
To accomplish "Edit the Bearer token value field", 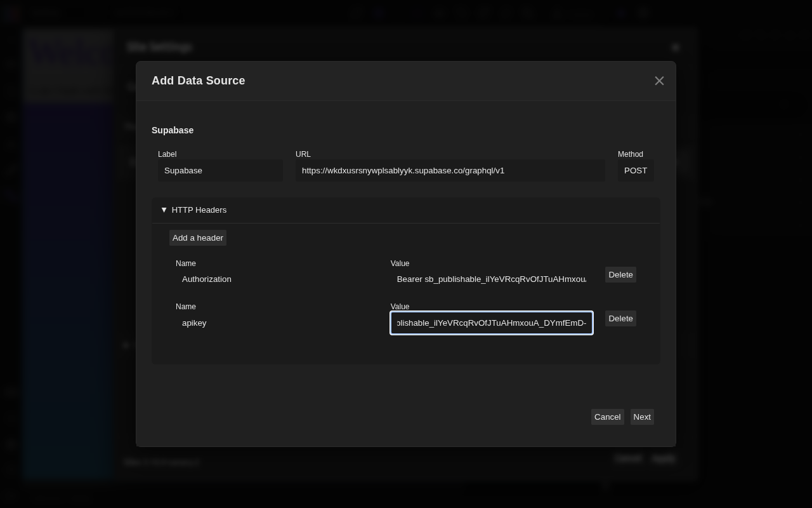I will click(x=492, y=279).
